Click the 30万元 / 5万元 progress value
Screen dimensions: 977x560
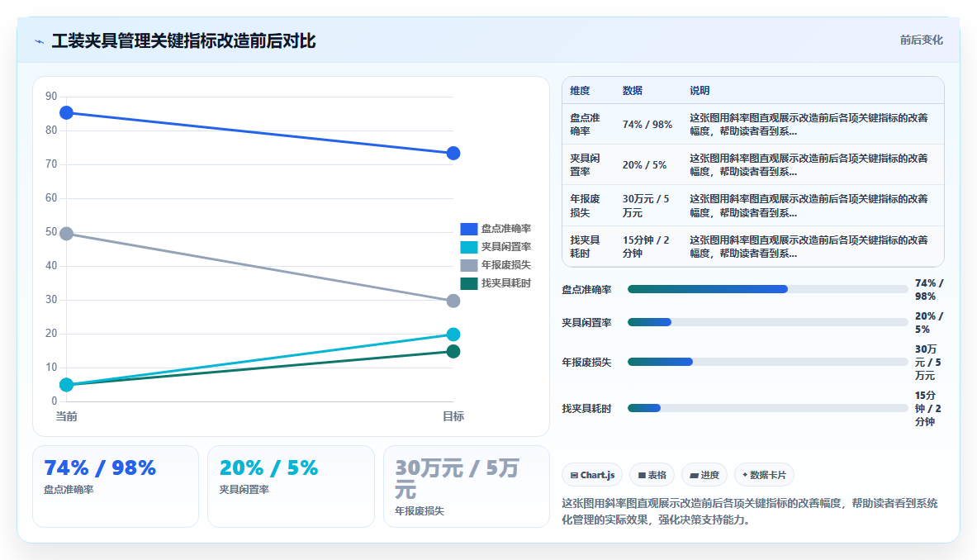pos(927,363)
